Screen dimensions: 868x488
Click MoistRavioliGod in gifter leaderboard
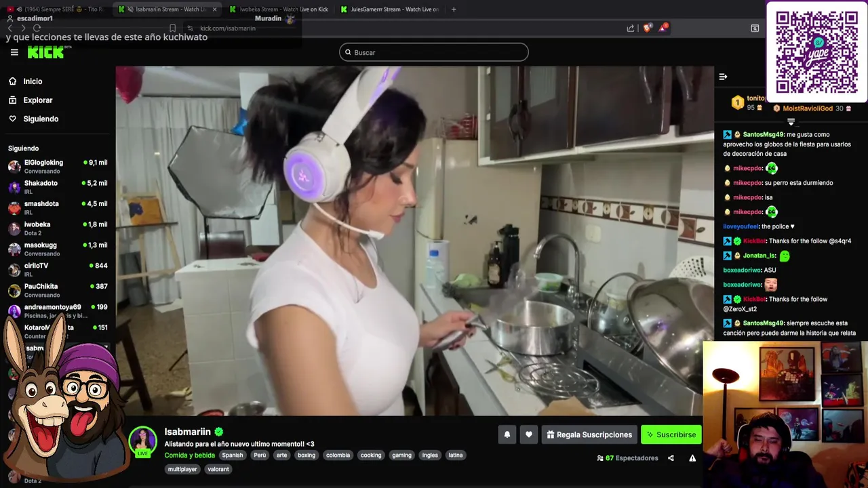808,108
